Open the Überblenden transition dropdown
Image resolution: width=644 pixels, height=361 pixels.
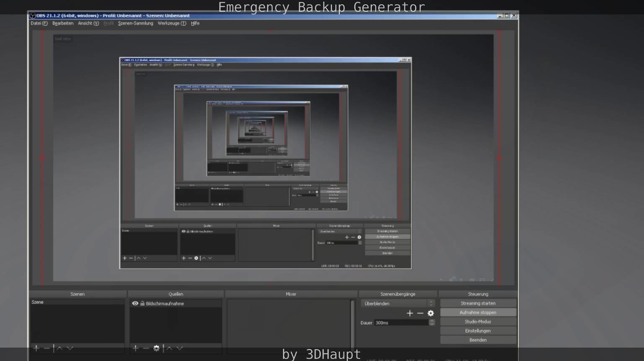[397, 303]
